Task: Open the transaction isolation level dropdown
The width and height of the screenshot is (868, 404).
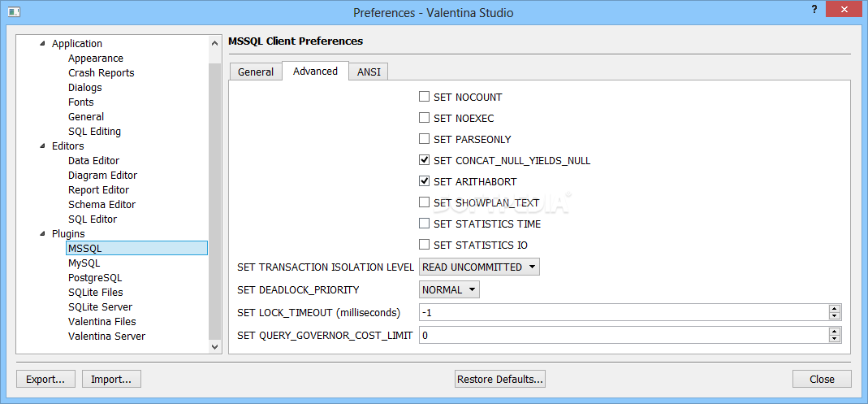Action: 479,267
